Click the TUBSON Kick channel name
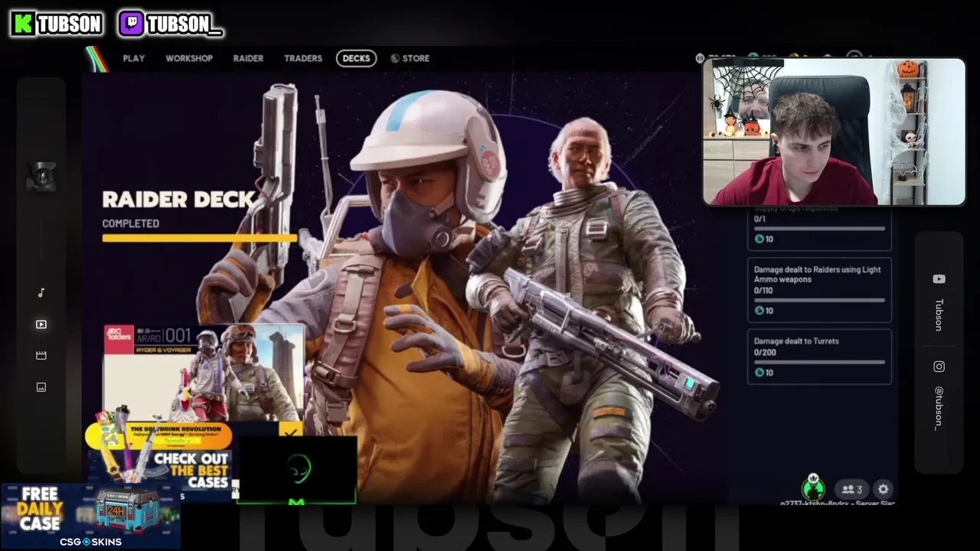Screen dimensions: 980x551 (70, 24)
